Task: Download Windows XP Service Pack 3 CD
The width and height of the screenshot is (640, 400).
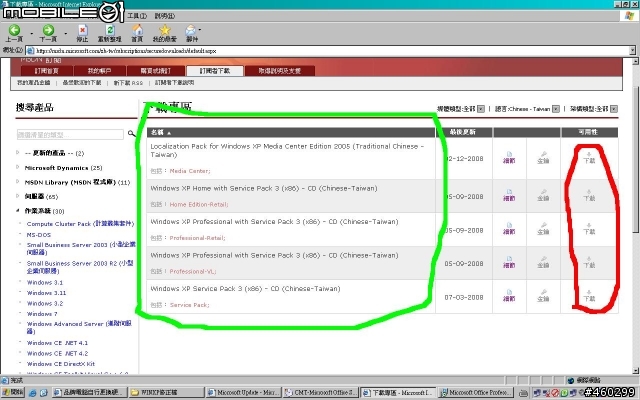Action: (x=589, y=296)
